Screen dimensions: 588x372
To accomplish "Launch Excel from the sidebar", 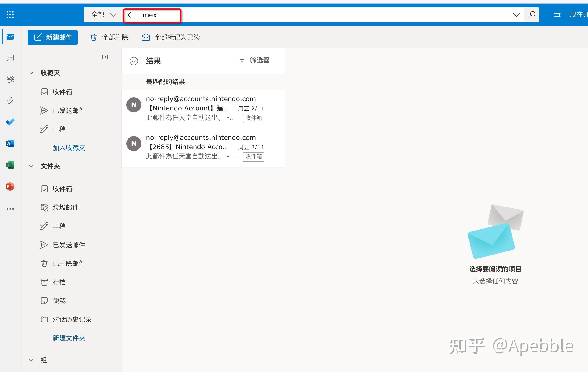I will [10, 165].
